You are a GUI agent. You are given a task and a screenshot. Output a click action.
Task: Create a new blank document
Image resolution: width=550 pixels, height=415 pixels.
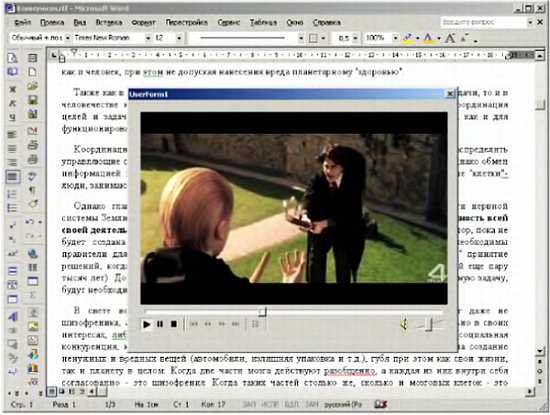point(32,72)
